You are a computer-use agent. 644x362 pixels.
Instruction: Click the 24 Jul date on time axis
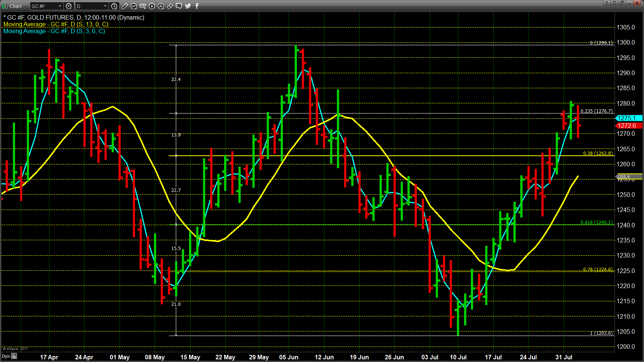tap(528, 357)
